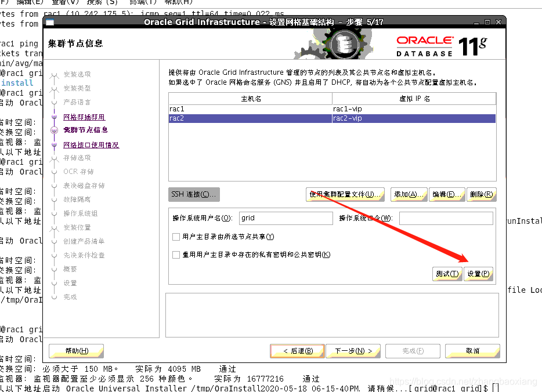Click the 设置 step in sidebar

coord(70,283)
